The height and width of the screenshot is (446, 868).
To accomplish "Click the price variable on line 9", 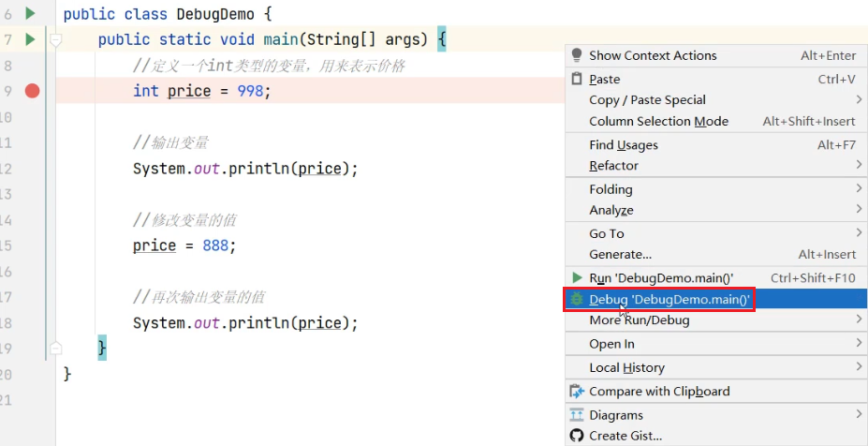I will (189, 92).
